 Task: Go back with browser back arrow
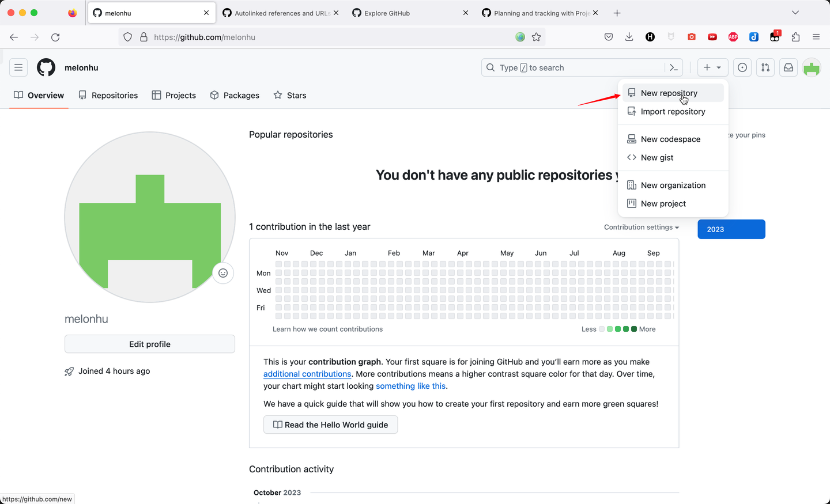point(14,37)
